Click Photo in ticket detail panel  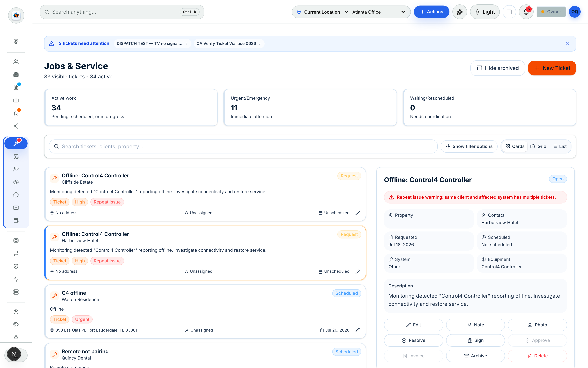(x=537, y=325)
